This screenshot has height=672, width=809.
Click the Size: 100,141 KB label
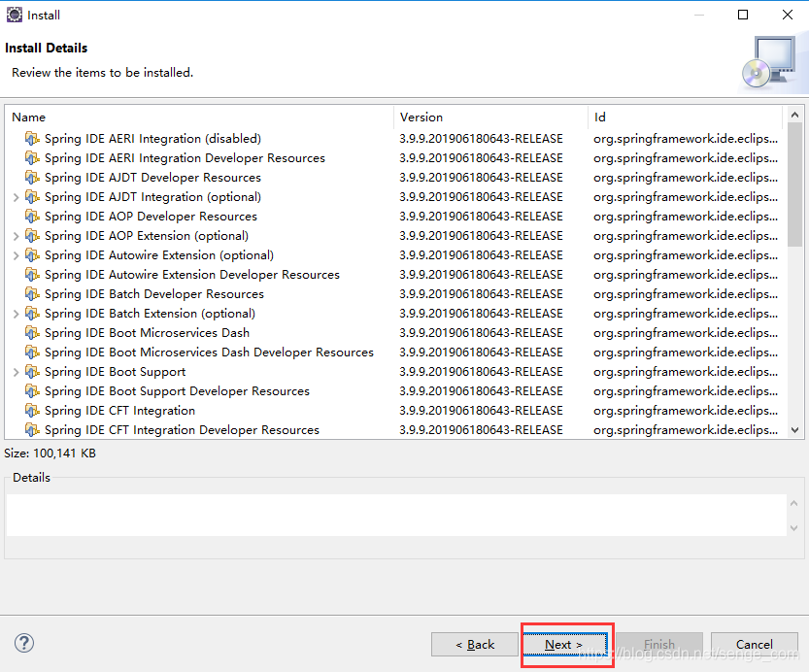pyautogui.click(x=51, y=453)
